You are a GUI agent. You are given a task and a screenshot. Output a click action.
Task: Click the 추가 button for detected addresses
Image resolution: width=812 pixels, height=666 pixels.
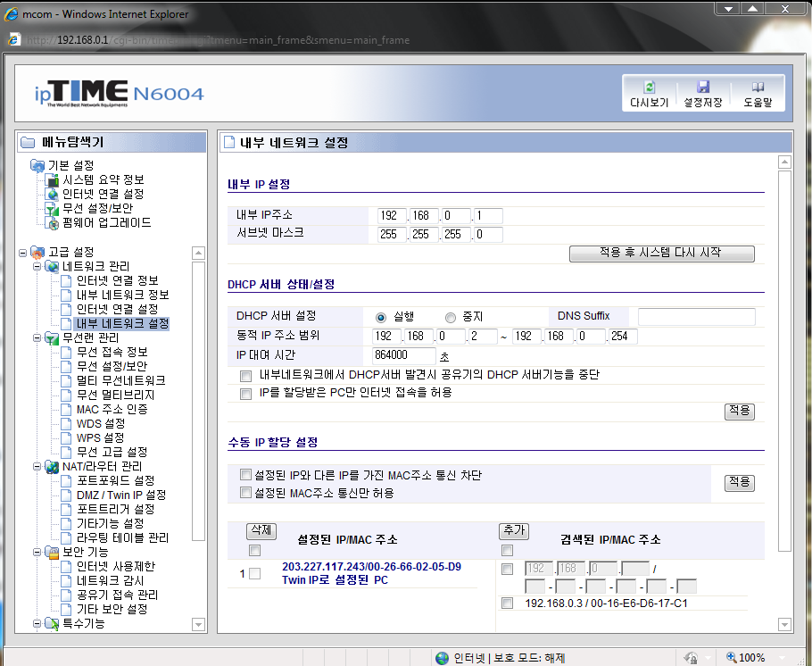tap(513, 531)
